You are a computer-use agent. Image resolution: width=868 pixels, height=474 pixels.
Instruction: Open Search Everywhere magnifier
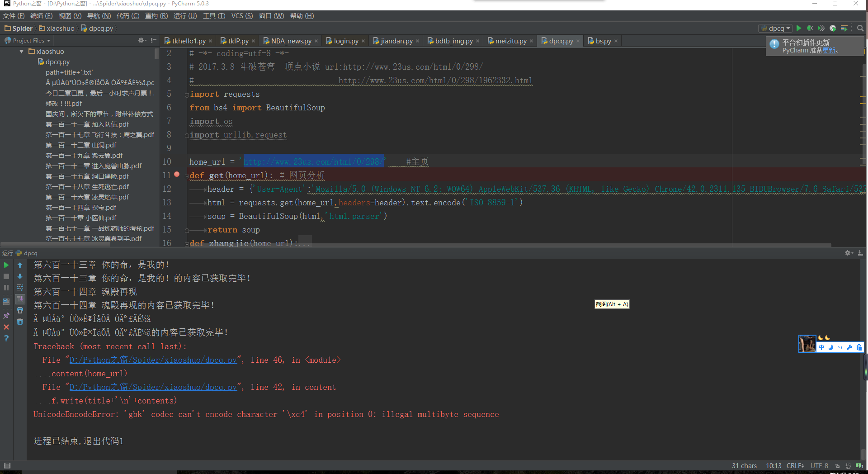[860, 28]
